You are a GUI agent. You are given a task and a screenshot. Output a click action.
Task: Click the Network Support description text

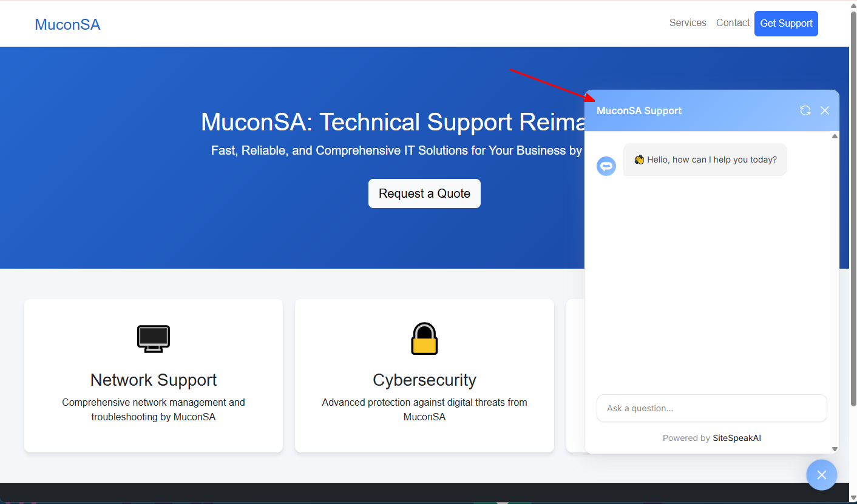pyautogui.click(x=154, y=409)
